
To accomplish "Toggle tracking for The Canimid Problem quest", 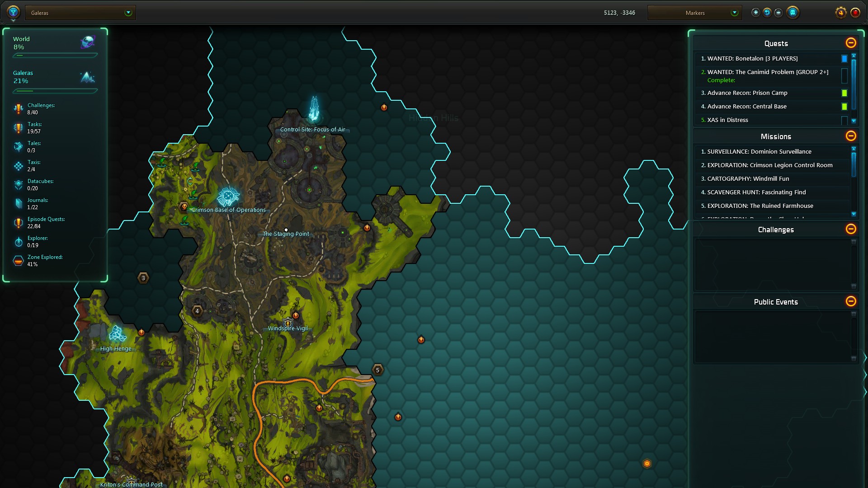I will coord(844,76).
